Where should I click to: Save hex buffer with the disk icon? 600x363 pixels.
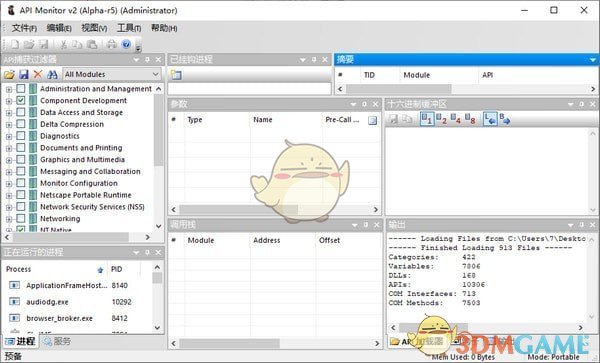coord(393,119)
